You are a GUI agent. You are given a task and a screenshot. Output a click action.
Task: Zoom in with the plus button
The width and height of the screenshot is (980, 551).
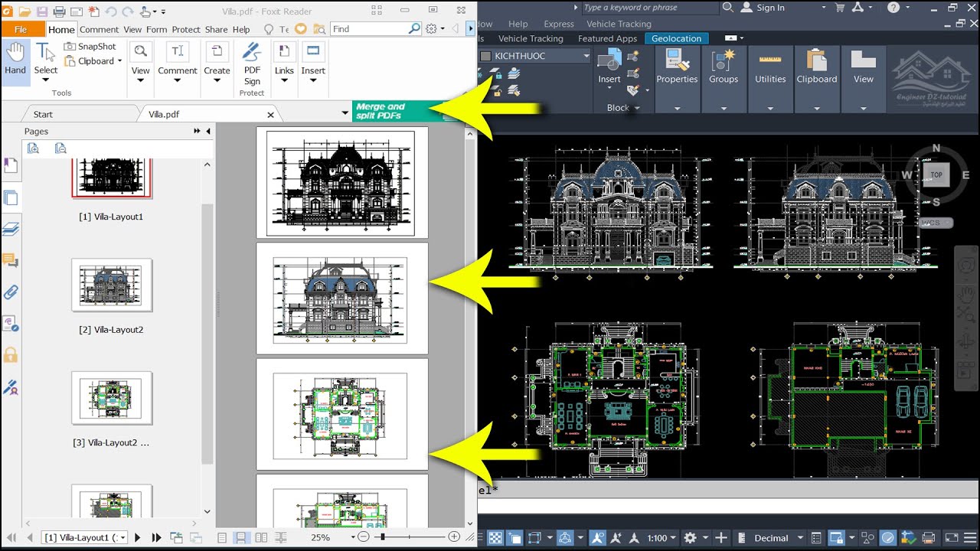(454, 537)
